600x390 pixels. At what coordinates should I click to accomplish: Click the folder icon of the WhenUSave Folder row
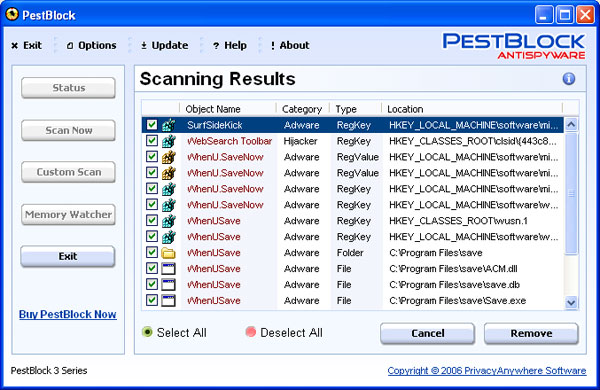point(168,253)
